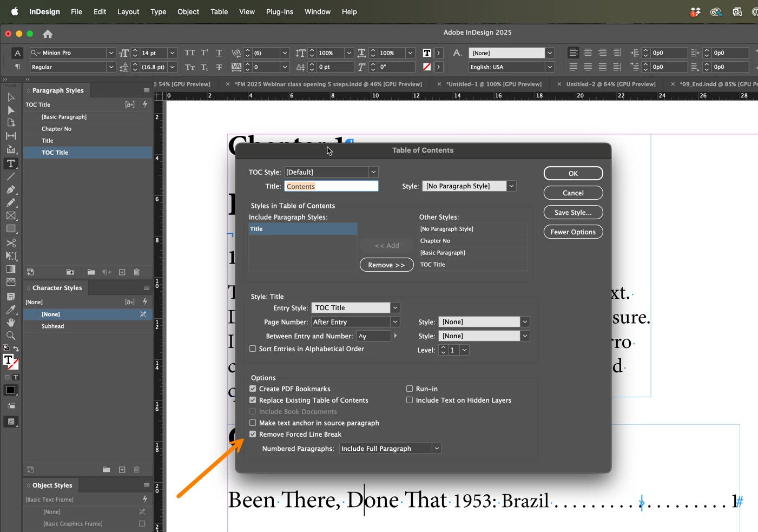Open the Paragraph Styles panel menu

[147, 90]
